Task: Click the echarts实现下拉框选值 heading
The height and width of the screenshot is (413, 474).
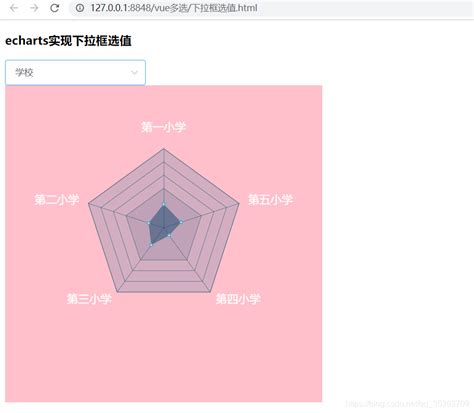Action: (x=68, y=41)
